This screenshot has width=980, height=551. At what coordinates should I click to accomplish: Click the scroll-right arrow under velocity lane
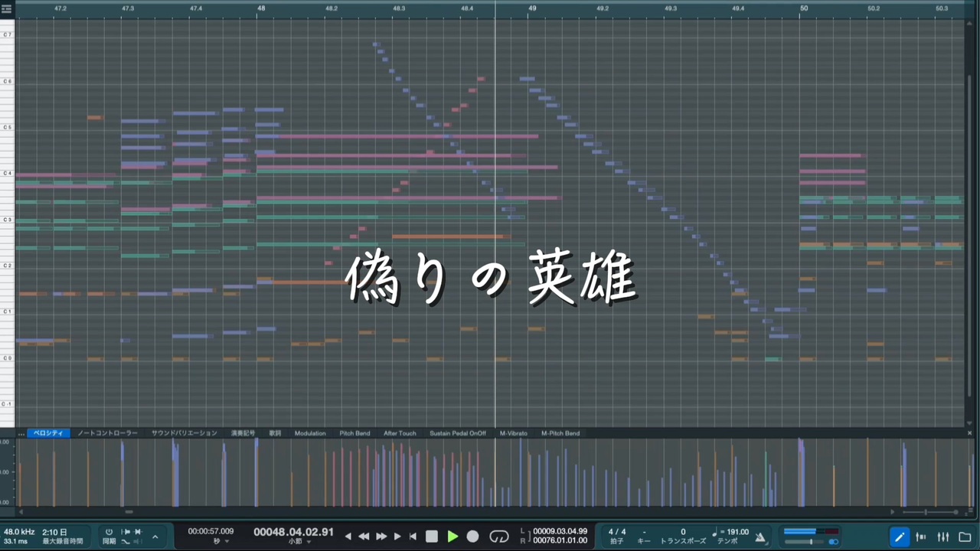892,512
